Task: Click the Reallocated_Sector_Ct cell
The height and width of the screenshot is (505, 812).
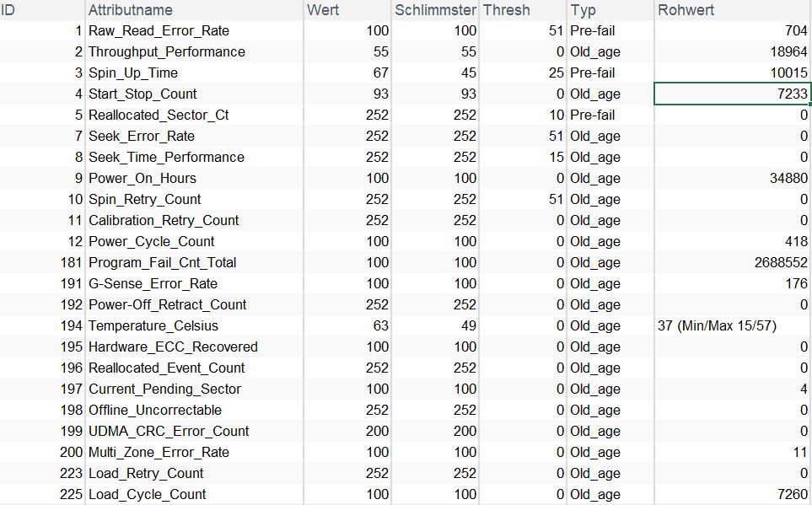Action: click(159, 116)
